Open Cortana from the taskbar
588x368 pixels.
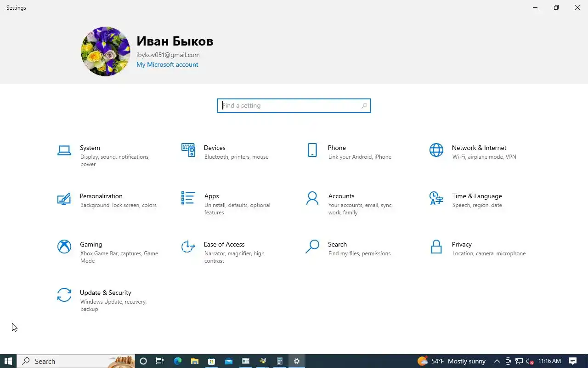143,361
